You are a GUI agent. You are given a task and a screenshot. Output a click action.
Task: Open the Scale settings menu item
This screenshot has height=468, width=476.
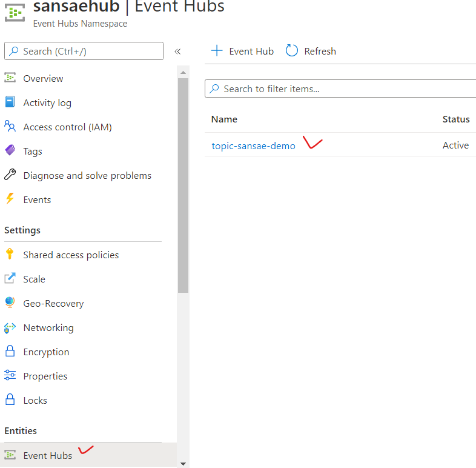point(34,279)
